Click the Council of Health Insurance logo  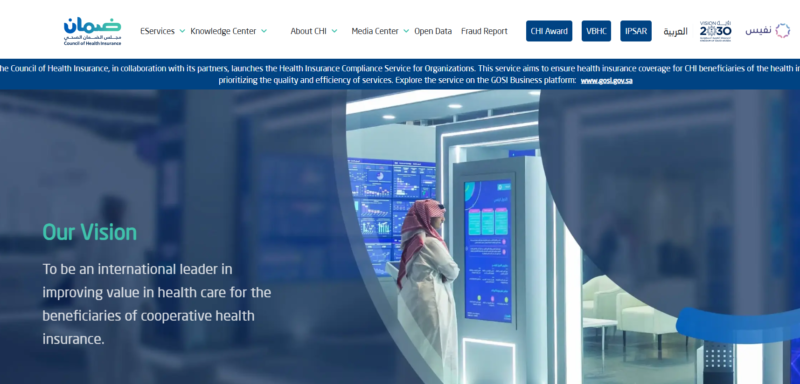pos(92,32)
